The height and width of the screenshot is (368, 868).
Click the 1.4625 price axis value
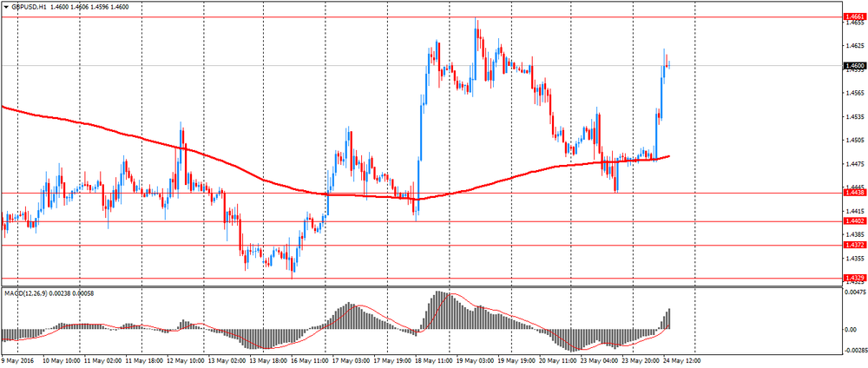click(854, 46)
